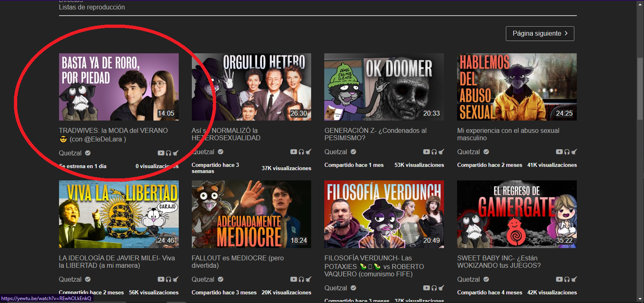Click Quetzal channel name under TRADWIVES video
The image size is (644, 303).
(x=70, y=153)
